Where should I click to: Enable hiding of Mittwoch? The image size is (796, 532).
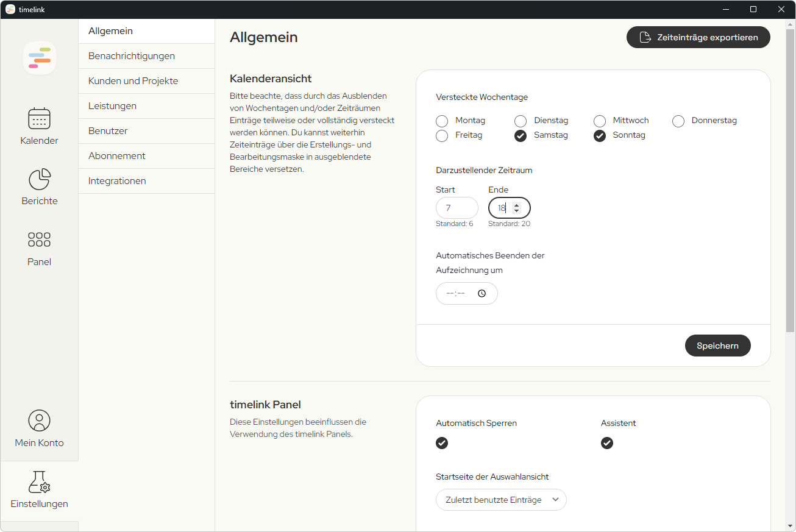(599, 121)
